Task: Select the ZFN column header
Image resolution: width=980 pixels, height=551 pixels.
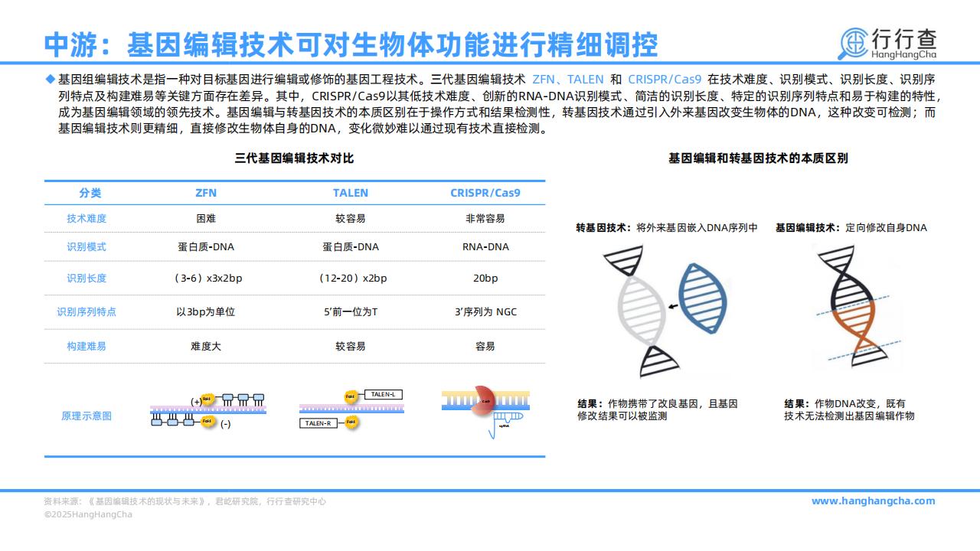Action: [206, 193]
